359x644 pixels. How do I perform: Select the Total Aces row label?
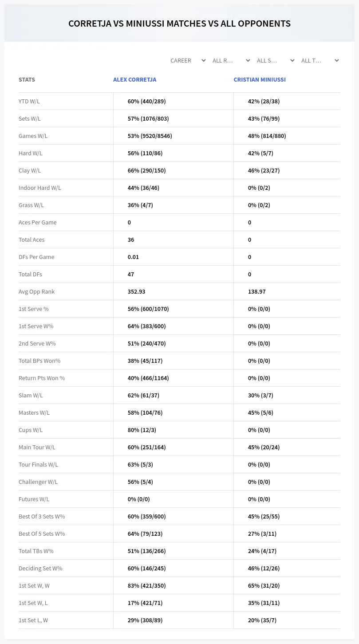click(32, 240)
